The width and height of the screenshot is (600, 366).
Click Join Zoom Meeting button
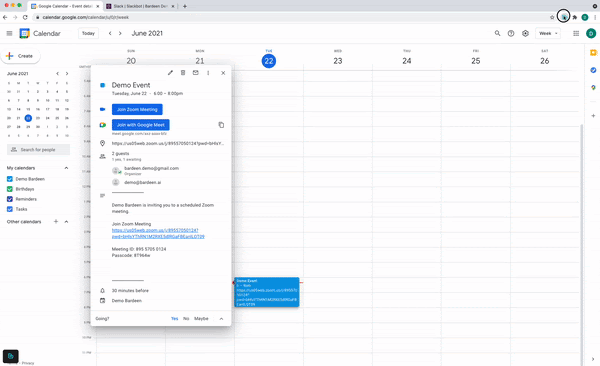[x=137, y=109]
